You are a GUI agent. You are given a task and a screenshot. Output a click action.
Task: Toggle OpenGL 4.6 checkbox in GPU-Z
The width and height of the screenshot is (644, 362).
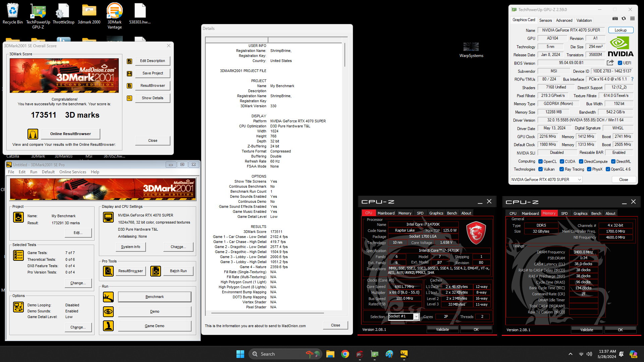pos(608,169)
